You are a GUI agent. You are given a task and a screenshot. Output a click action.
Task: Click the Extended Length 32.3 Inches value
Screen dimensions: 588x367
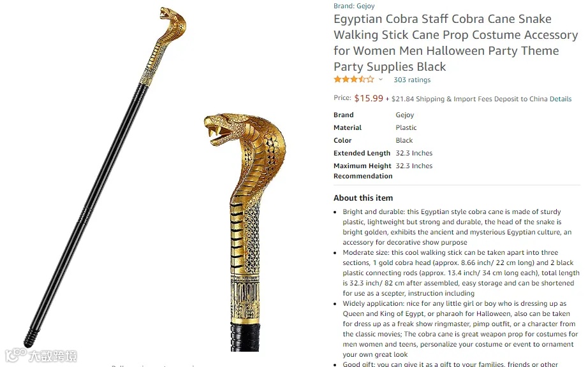pyautogui.click(x=414, y=153)
